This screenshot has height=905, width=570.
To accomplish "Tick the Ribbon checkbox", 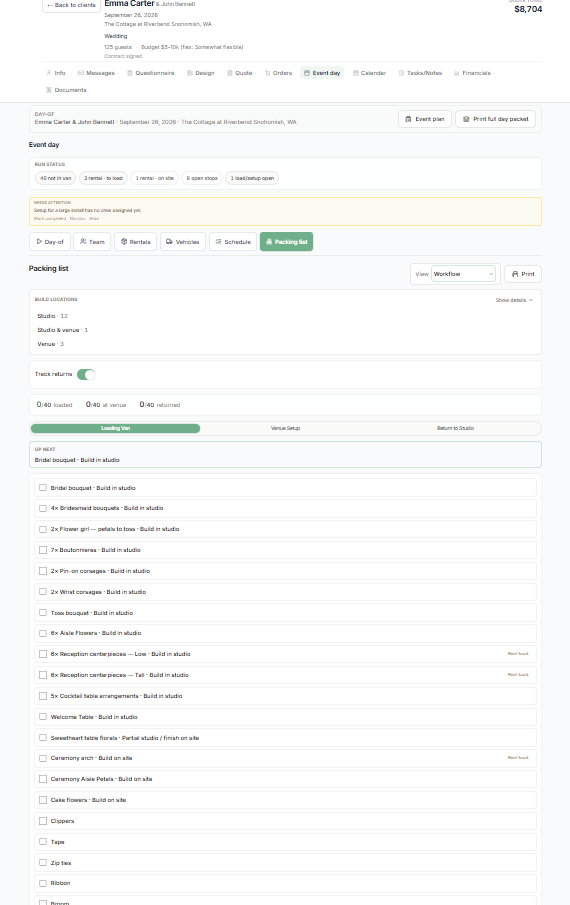I will [x=43, y=883].
